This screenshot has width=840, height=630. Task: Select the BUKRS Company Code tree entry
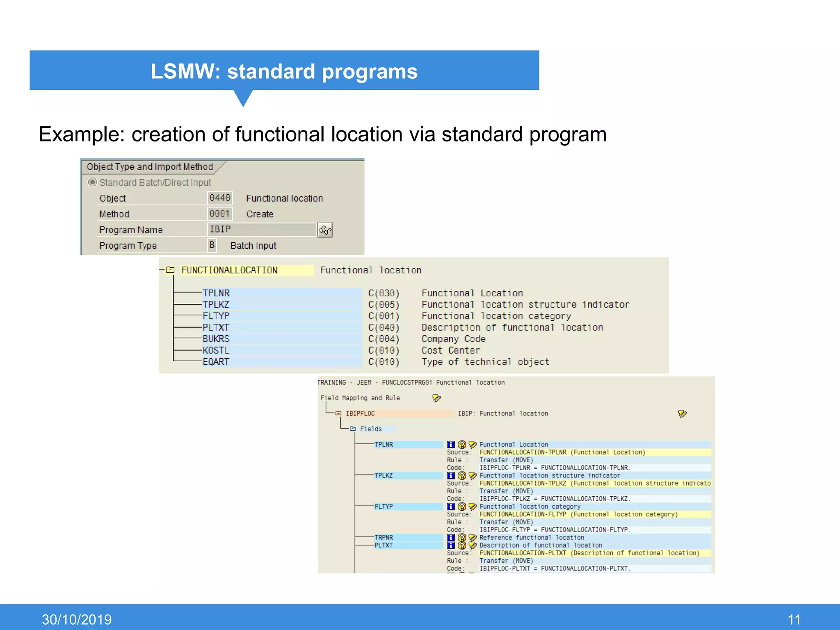[x=216, y=339]
